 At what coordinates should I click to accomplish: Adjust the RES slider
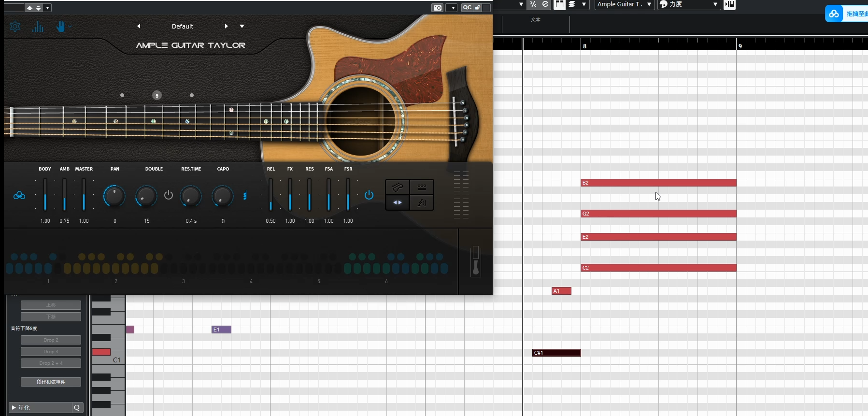tap(309, 194)
